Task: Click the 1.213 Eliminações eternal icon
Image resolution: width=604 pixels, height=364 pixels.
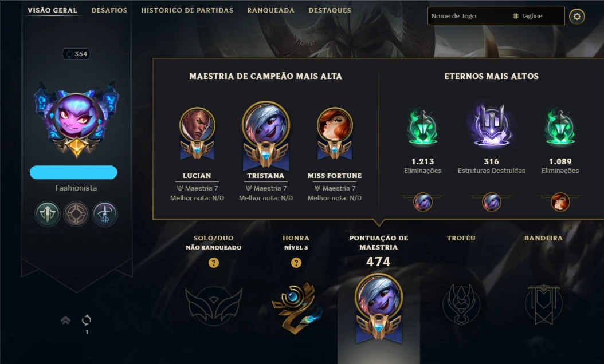Action: [x=422, y=128]
